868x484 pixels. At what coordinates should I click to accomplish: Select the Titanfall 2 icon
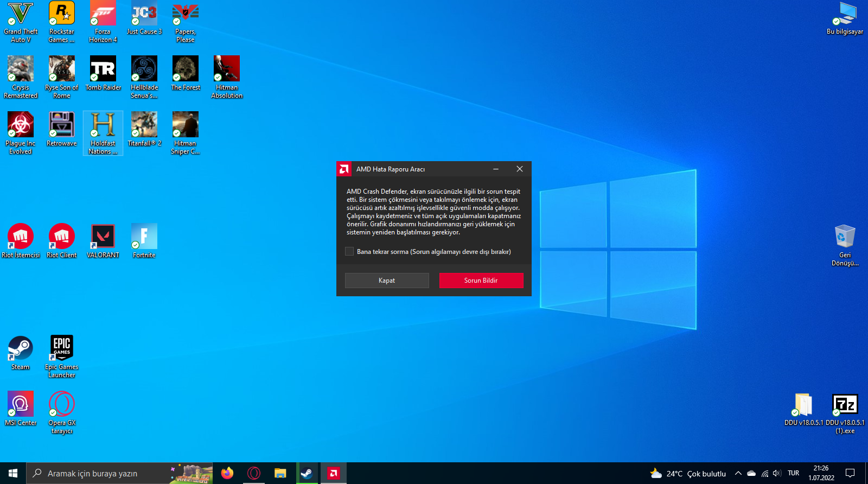tap(144, 130)
